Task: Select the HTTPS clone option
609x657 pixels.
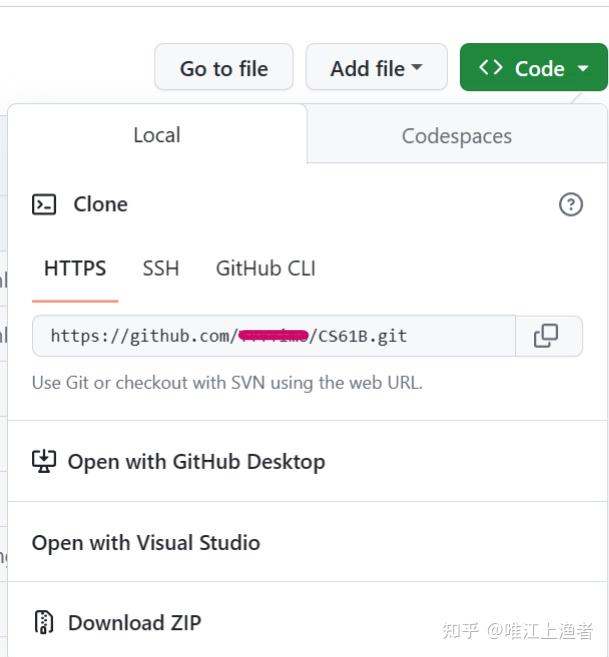Action: pos(75,268)
